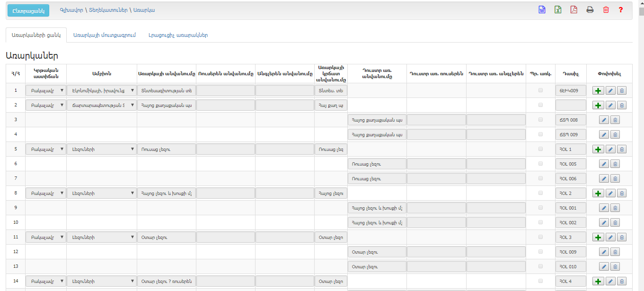Switch to the Առարկայի մուտքագրում tab
The image size is (644, 291).
click(x=105, y=35)
